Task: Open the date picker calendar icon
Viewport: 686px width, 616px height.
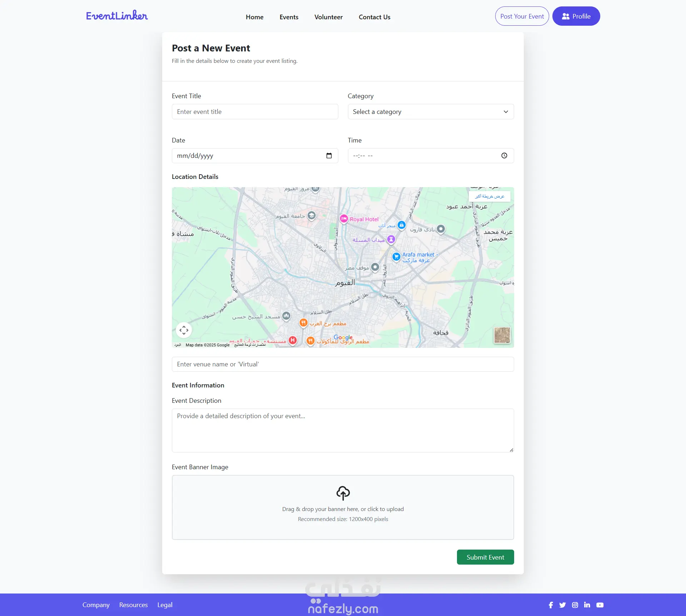Action: [329, 156]
